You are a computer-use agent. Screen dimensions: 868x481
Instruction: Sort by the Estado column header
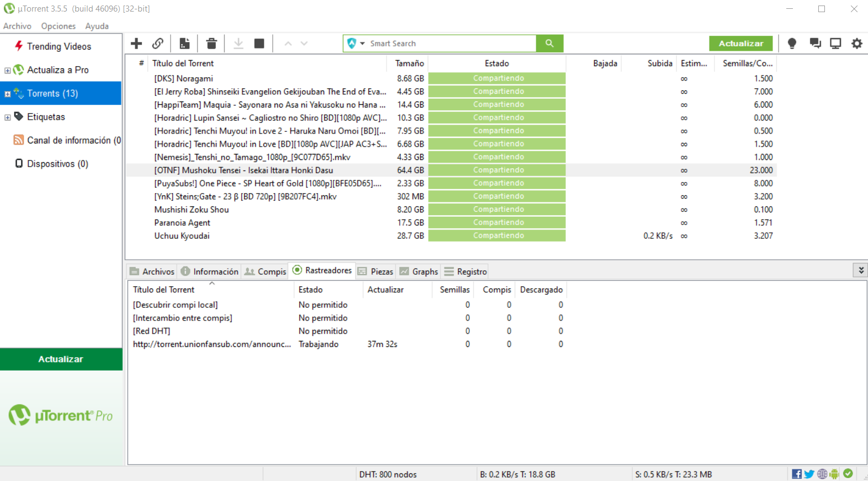tap(497, 63)
